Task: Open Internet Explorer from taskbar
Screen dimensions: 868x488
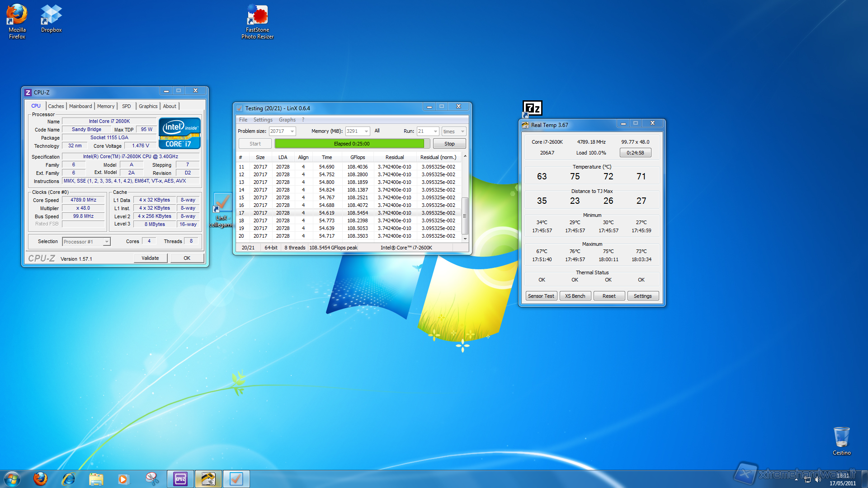Action: click(68, 479)
